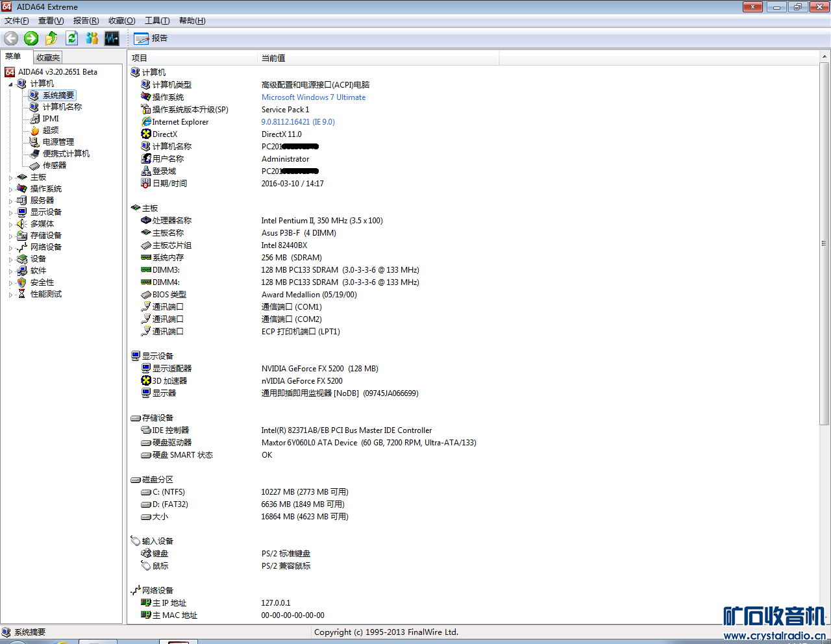Expand the 设备 tree node

click(10, 259)
